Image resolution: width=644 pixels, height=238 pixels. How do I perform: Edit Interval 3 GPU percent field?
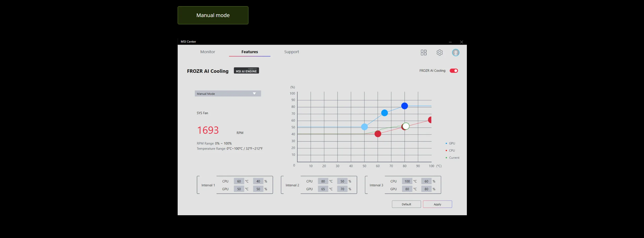coord(427,189)
